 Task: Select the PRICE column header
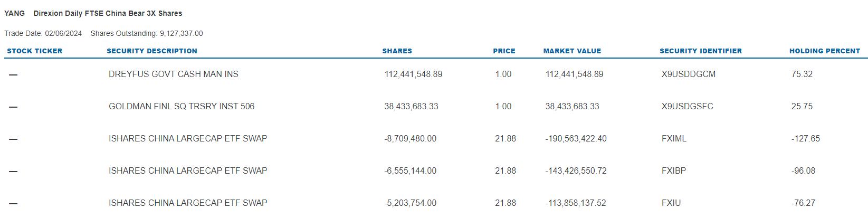point(504,51)
